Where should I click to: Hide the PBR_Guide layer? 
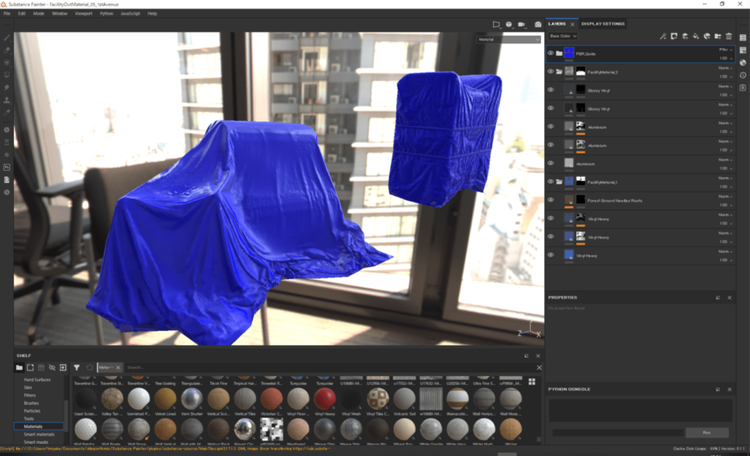[x=551, y=54]
